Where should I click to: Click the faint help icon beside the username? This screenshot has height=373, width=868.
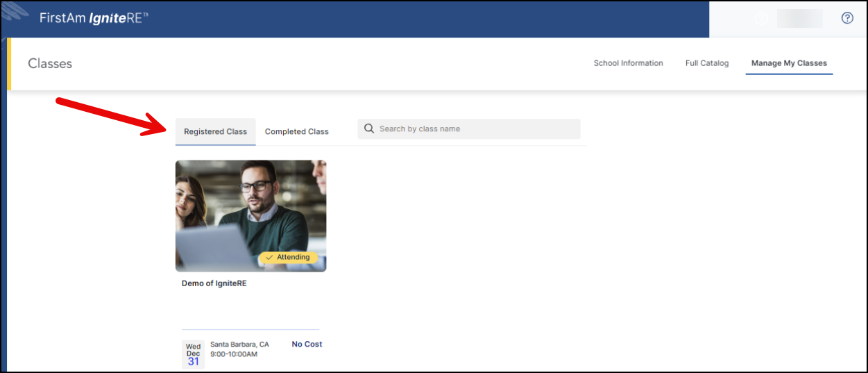coord(761,19)
